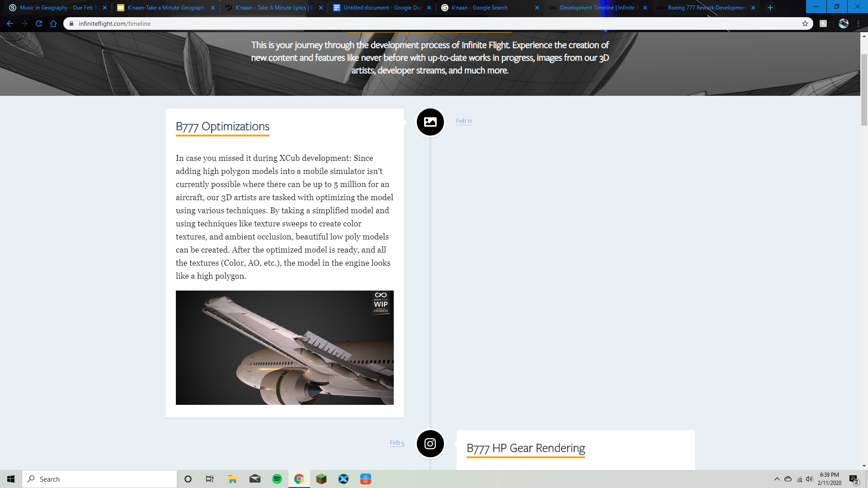Viewport: 868px width, 488px height.
Task: Click the Feb 11 date link
Action: point(464,121)
